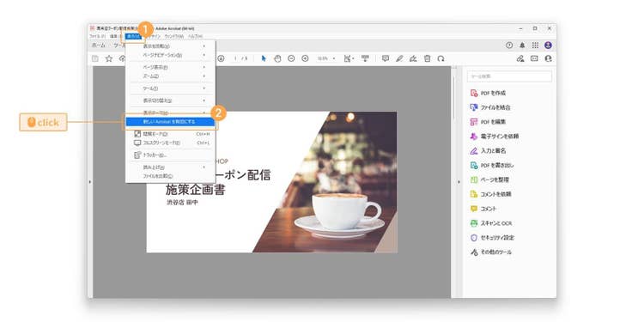644x322 pixels.
Task: Expand the 表示切り替え submenu
Action: pos(171,100)
